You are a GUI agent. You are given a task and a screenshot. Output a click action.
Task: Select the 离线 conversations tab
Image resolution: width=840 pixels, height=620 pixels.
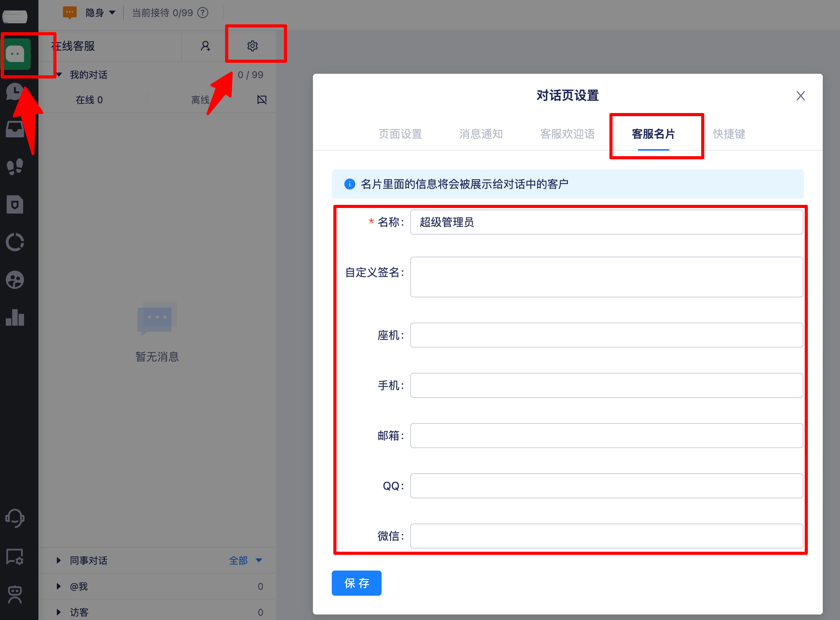click(x=200, y=100)
